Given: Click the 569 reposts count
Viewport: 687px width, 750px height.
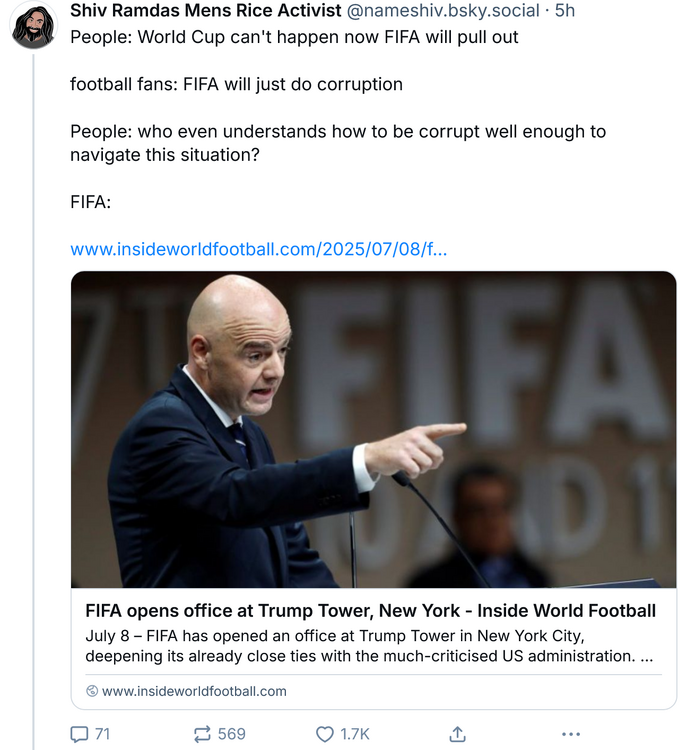Looking at the screenshot, I should (x=231, y=734).
